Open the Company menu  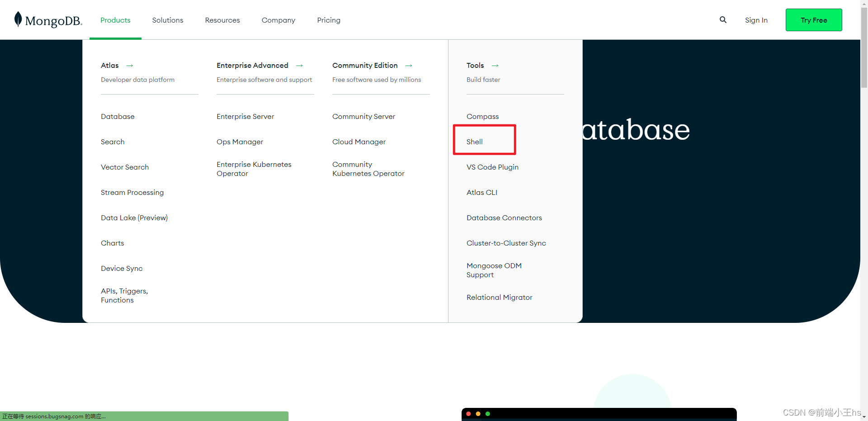point(278,20)
